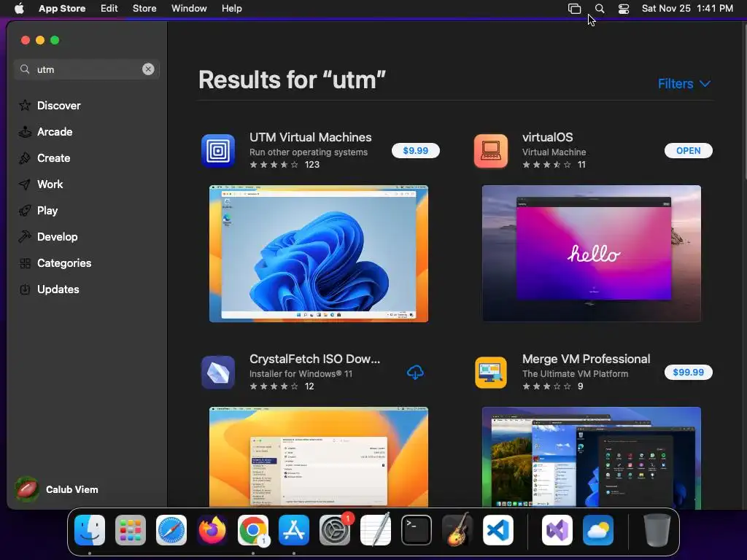The height and width of the screenshot is (560, 747).
Task: Clear the utm search text
Action: pos(148,69)
